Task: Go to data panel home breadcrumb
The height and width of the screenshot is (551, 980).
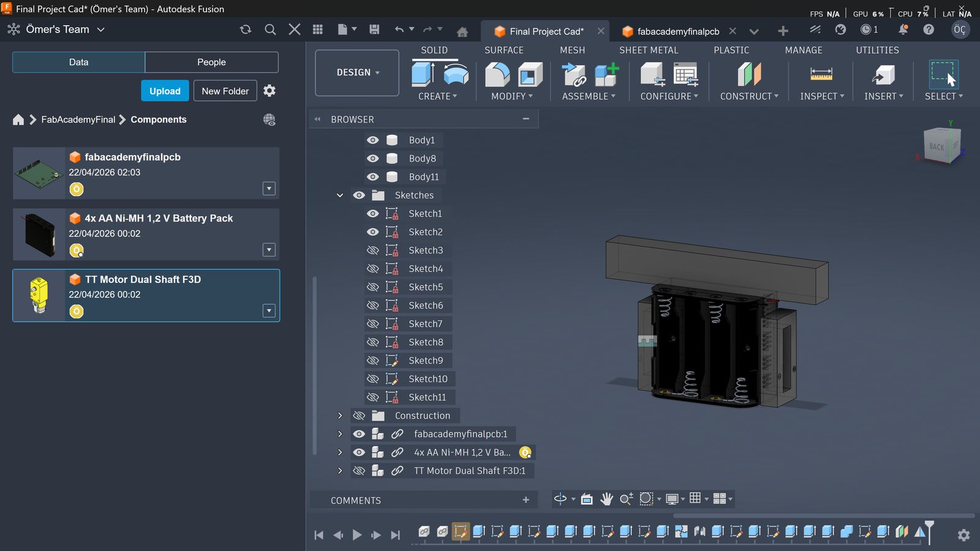Action: click(x=18, y=120)
